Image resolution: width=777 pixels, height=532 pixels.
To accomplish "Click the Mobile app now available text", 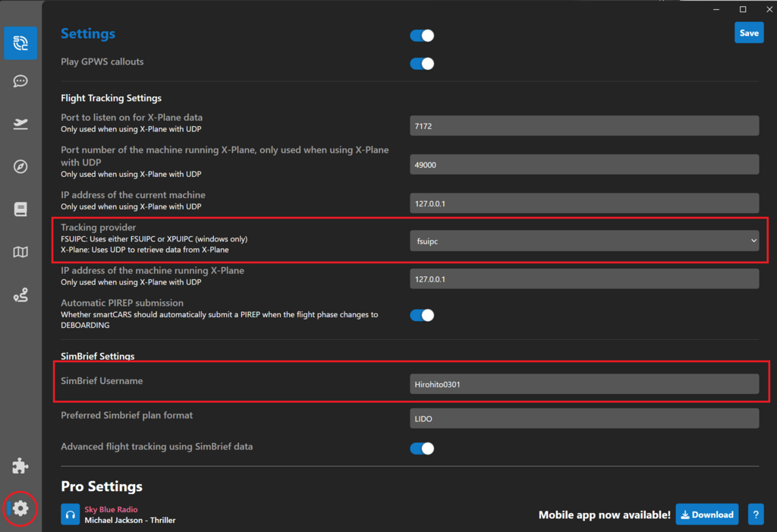I will click(605, 515).
